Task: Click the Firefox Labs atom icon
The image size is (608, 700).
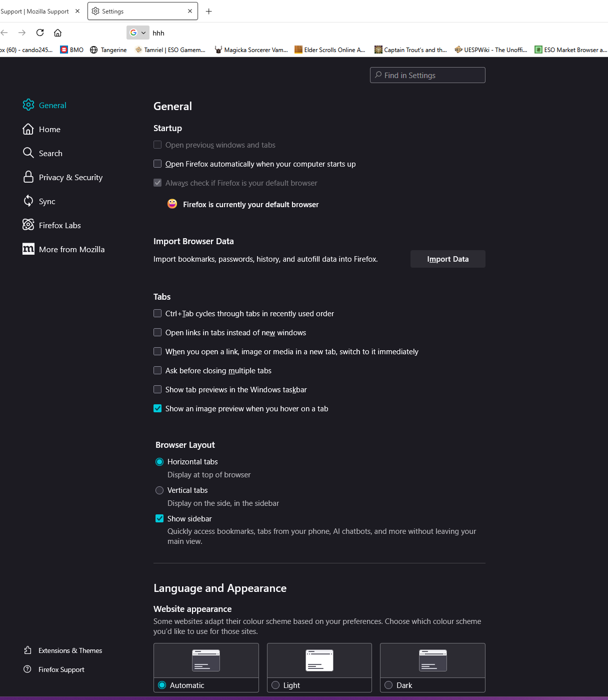Action: click(x=28, y=225)
